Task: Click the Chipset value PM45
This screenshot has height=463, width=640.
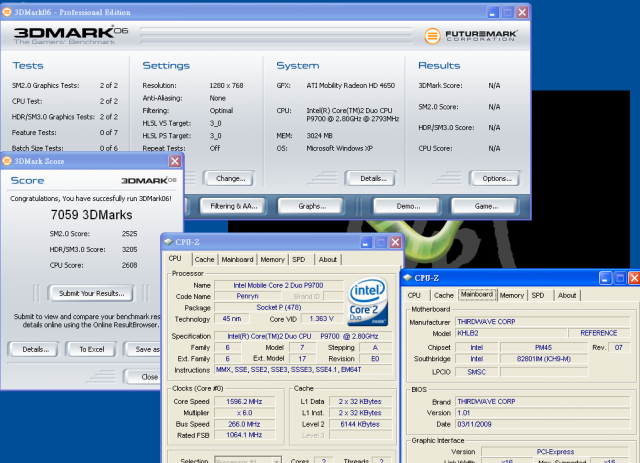Action: tap(543, 347)
